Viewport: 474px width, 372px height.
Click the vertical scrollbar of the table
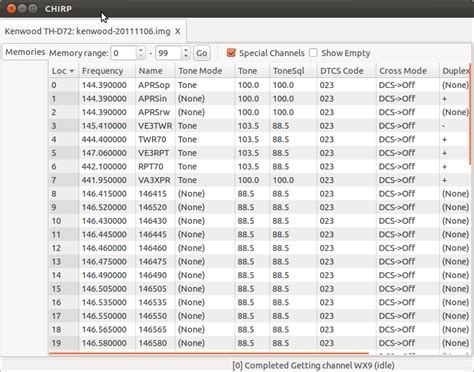point(470,113)
